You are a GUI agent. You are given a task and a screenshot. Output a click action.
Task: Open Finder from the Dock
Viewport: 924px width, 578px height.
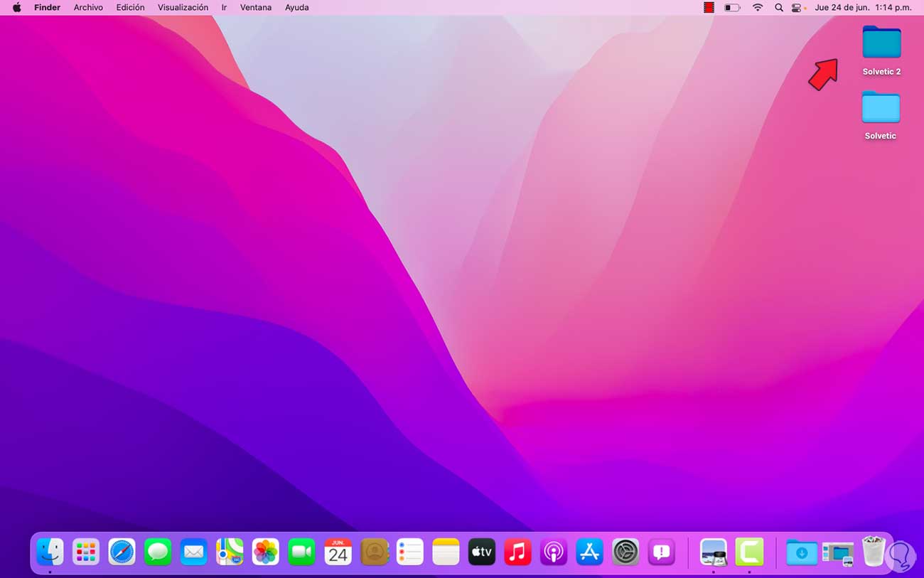click(50, 552)
